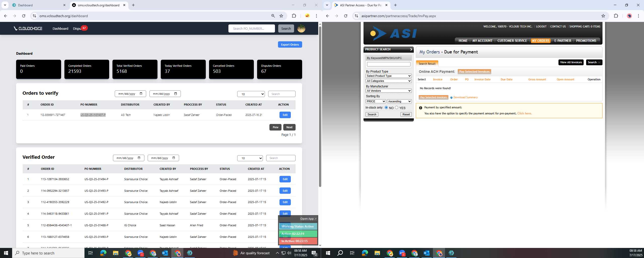Click the CloudChoice logo
Screen dimensions: 644x258
(x=28, y=28)
